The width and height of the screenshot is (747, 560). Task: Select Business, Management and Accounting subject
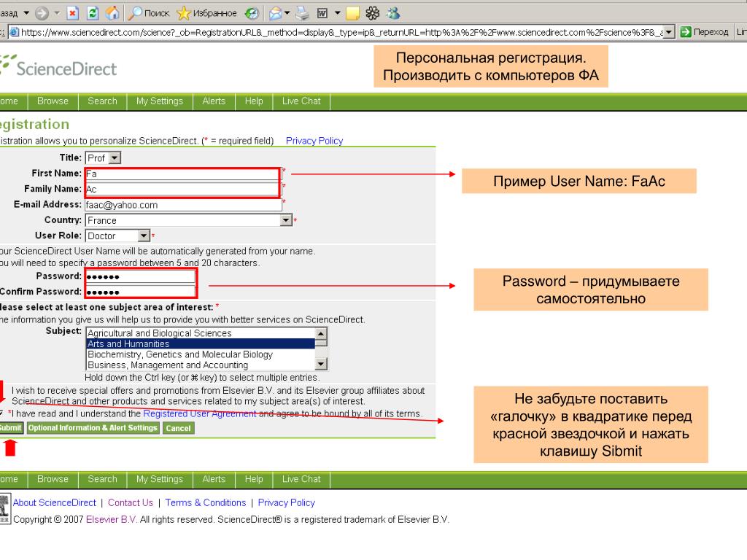point(200,365)
